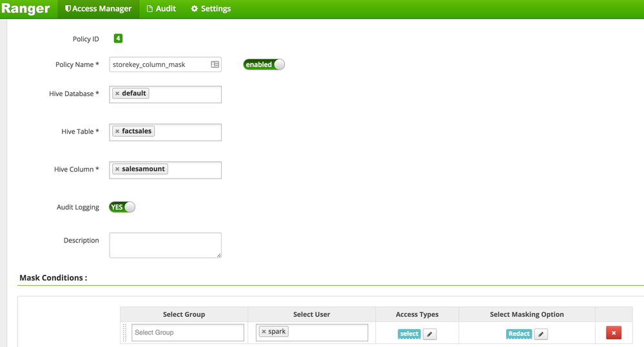Click the Select User column header
Screen dimensions: 644x347
[x=311, y=315]
